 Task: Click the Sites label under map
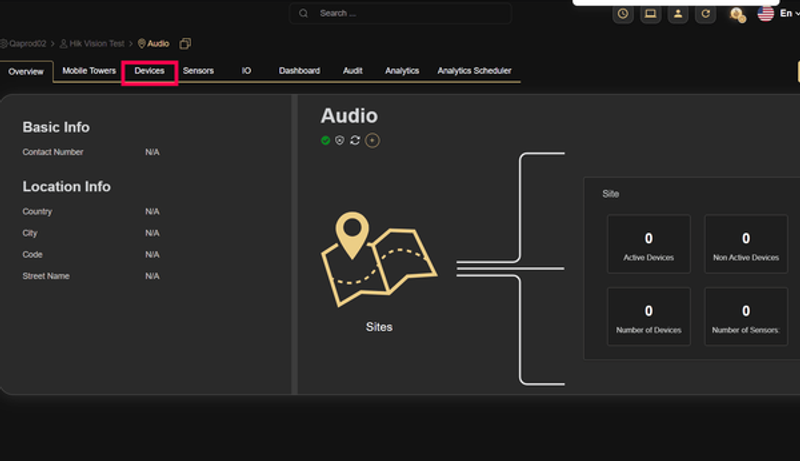pos(379,327)
